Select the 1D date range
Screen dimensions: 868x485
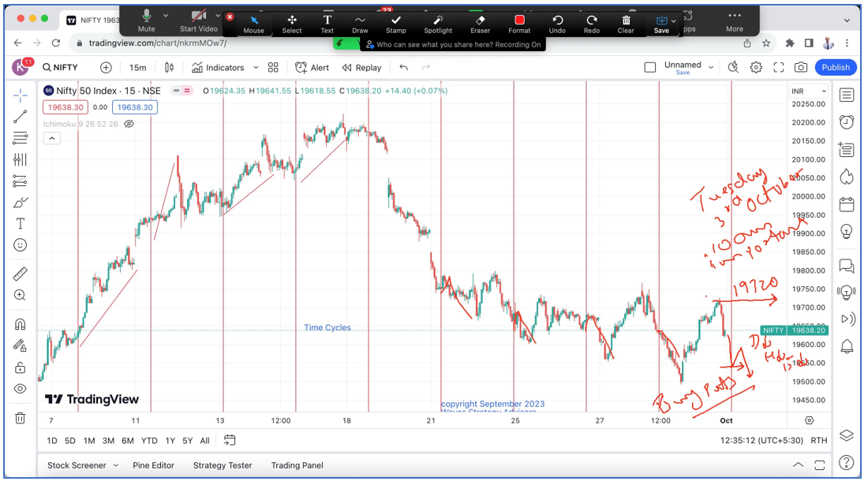pyautogui.click(x=52, y=441)
